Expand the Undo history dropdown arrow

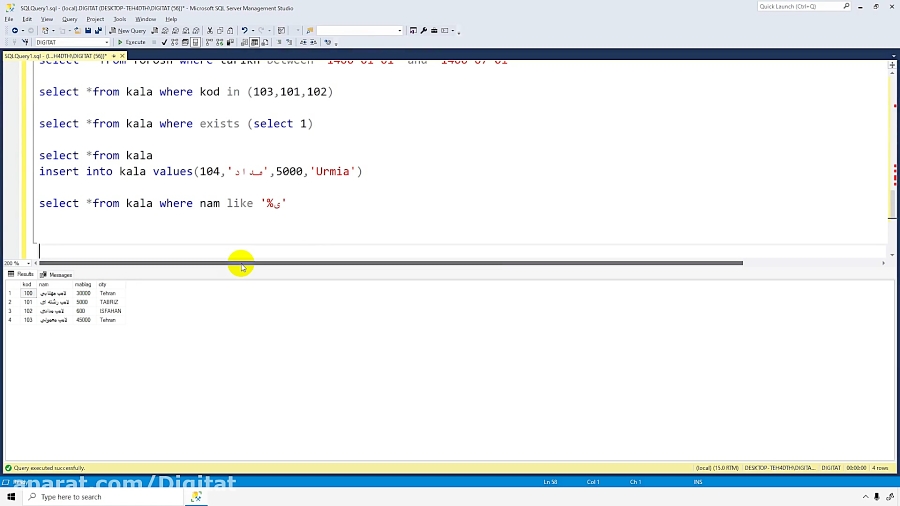coord(253,30)
